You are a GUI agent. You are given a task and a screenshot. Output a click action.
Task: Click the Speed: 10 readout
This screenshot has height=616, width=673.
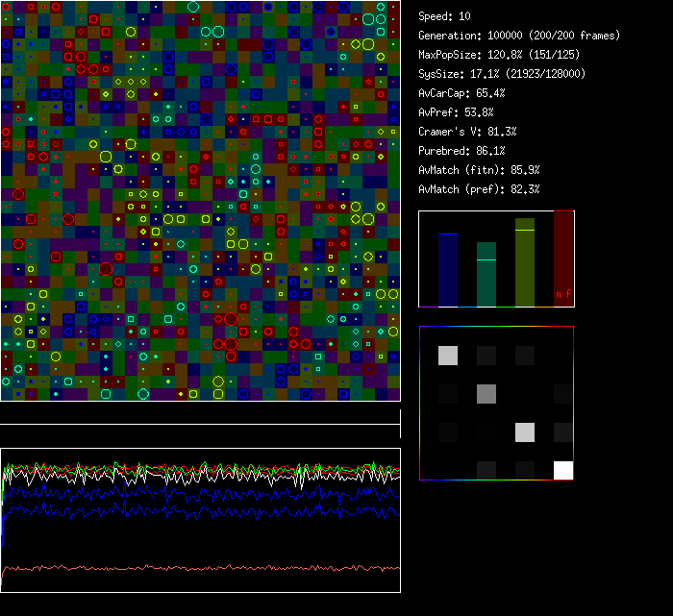[445, 16]
